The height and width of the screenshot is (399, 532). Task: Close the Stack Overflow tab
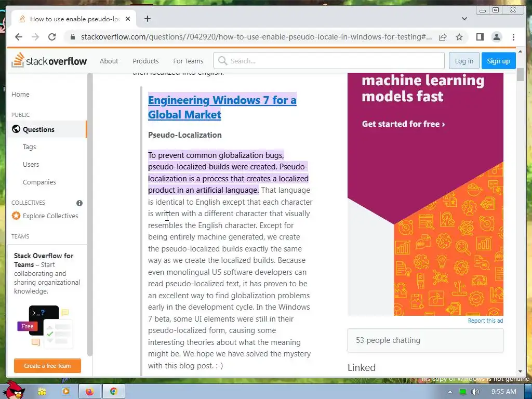128,19
